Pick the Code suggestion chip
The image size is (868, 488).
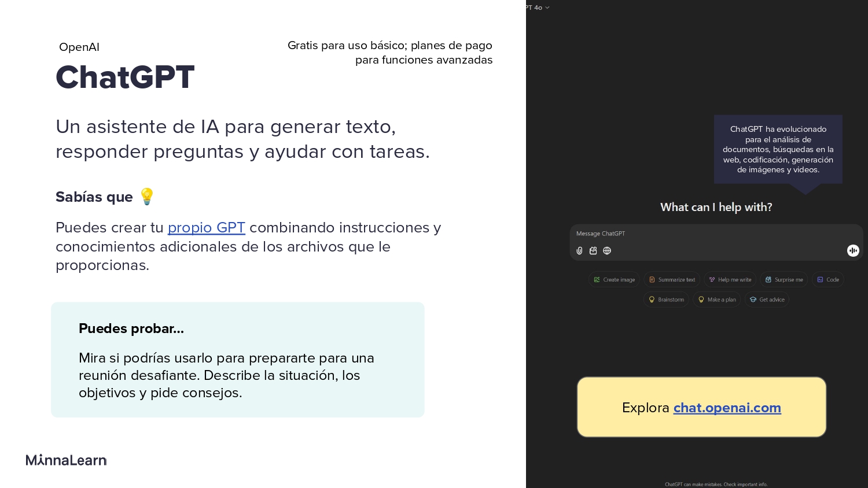point(827,280)
